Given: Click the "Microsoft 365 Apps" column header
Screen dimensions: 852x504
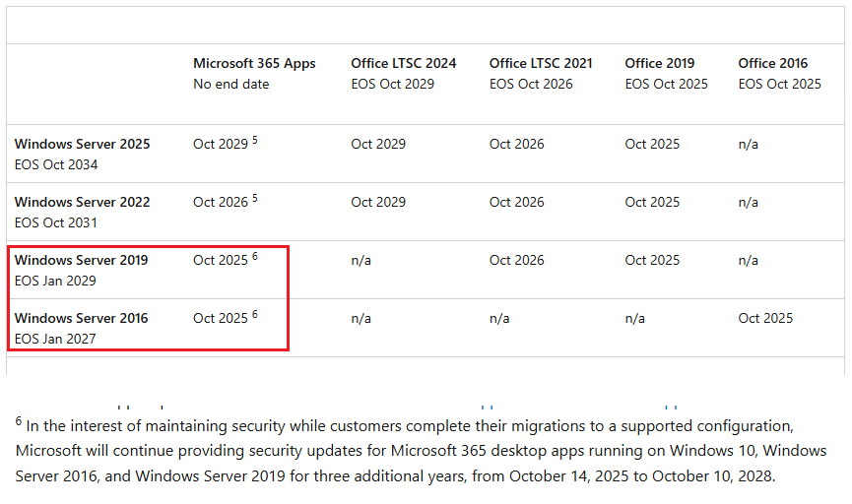Looking at the screenshot, I should [x=254, y=64].
